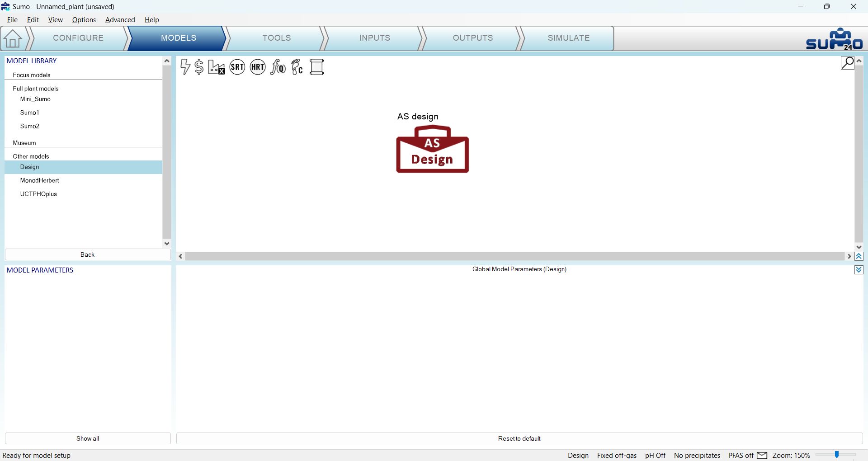The height and width of the screenshot is (461, 868).
Task: Click the Show all button
Action: point(88,438)
